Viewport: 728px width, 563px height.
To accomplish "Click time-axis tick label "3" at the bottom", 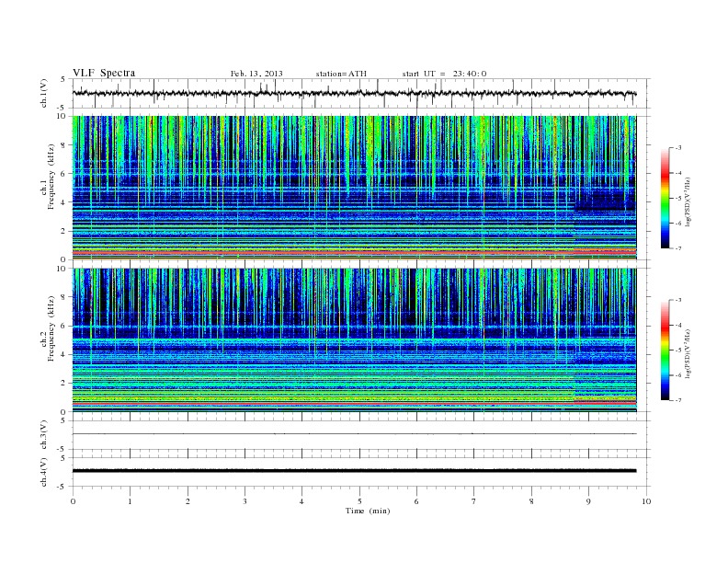I will pos(245,501).
